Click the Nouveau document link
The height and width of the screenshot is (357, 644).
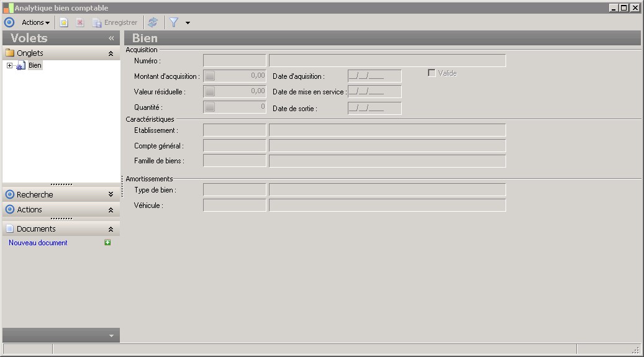(38, 243)
